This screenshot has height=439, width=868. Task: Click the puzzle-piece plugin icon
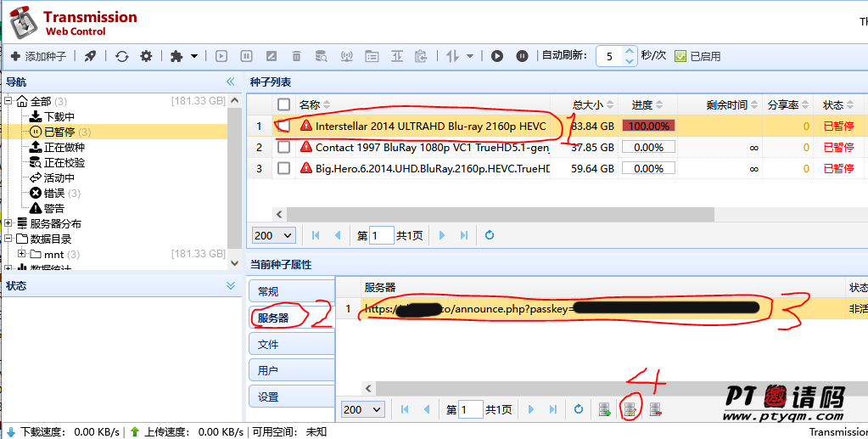[176, 56]
